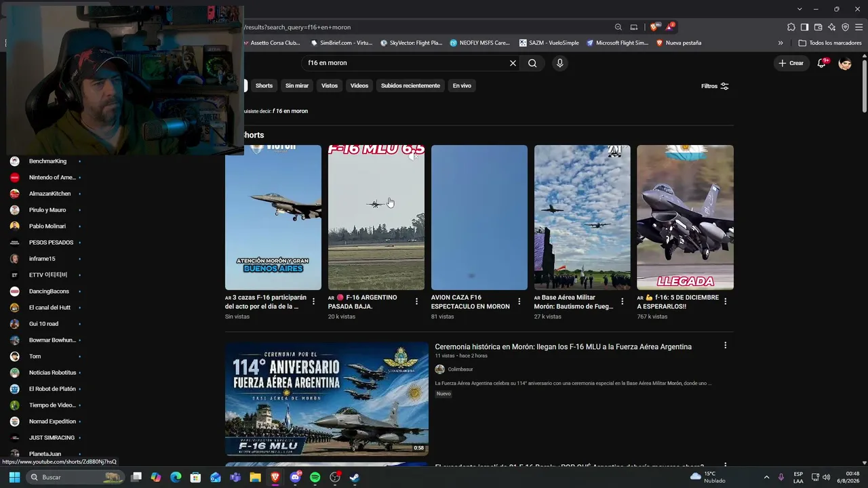Image resolution: width=868 pixels, height=488 pixels.
Task: Play the 'LLEGADA' F-16 short thumbnail
Action: (x=685, y=218)
